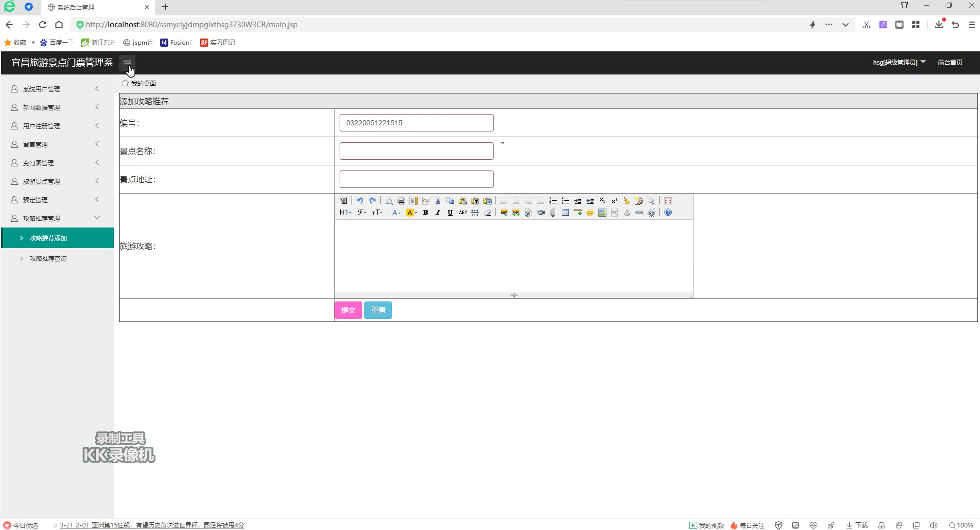Image resolution: width=980 pixels, height=530 pixels.
Task: Click the 景点名称 input field
Action: click(416, 151)
